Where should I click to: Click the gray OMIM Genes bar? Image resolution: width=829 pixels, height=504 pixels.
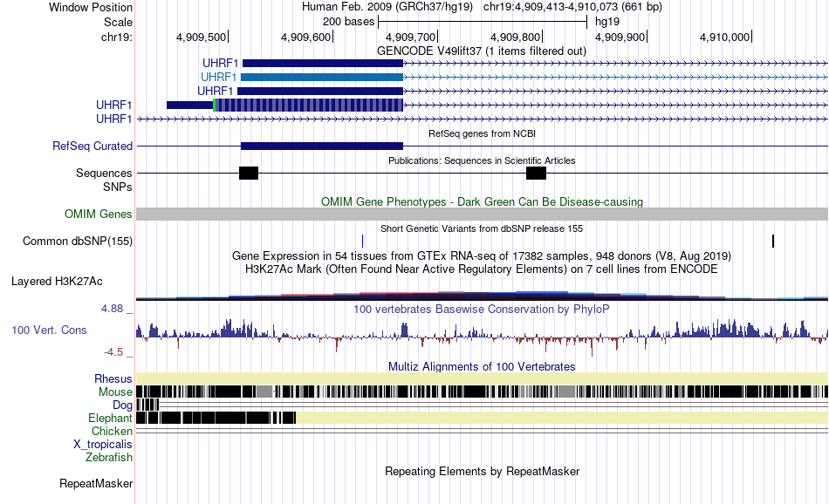pyautogui.click(x=482, y=214)
